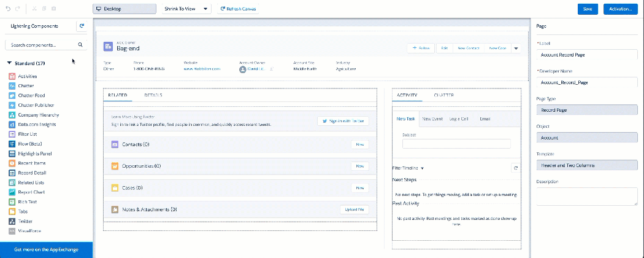Click the Description text area
Image resolution: width=644 pixels, height=258 pixels.
pyautogui.click(x=587, y=197)
